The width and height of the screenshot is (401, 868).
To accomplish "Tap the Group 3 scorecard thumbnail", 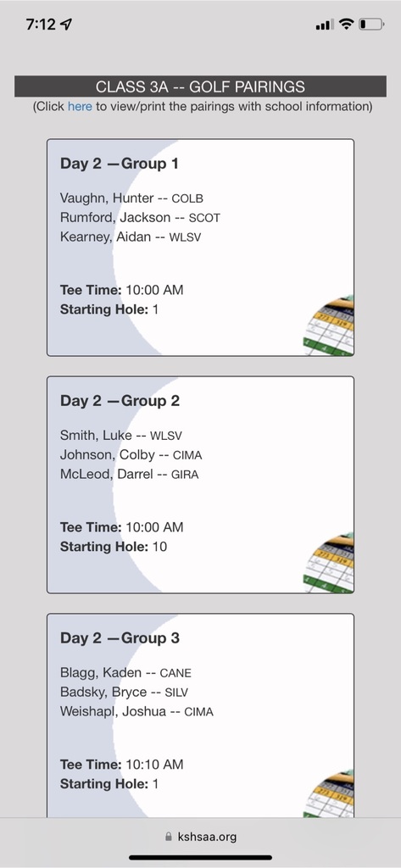I will point(329,793).
